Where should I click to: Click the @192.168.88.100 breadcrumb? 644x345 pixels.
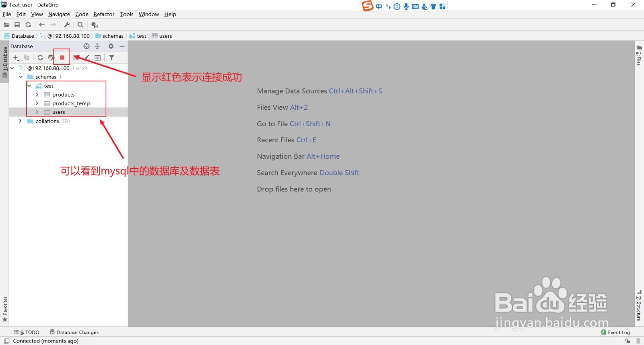click(65, 36)
